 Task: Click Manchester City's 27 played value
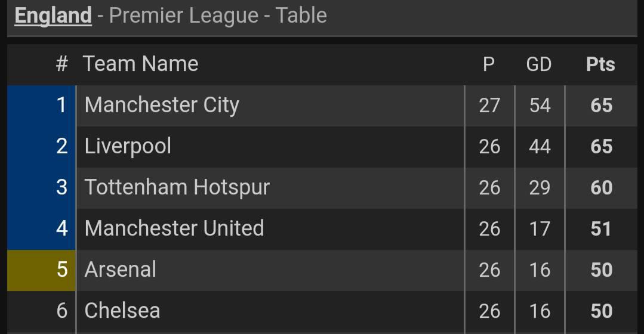(489, 106)
